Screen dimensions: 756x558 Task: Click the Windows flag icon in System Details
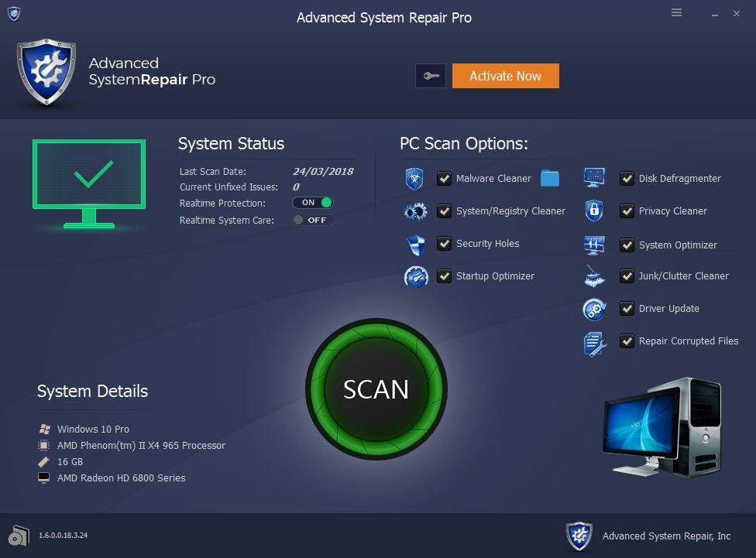coord(44,429)
